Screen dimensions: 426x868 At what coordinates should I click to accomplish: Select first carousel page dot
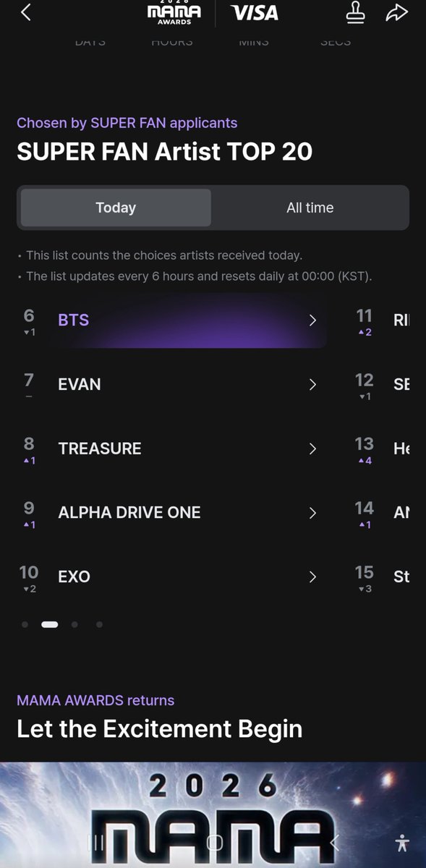[x=25, y=624]
